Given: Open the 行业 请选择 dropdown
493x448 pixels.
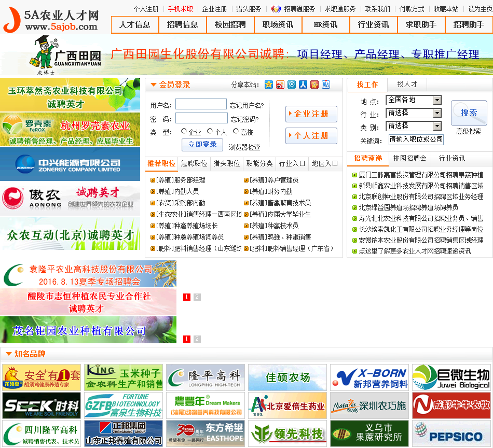Looking at the screenshot, I should (x=414, y=113).
